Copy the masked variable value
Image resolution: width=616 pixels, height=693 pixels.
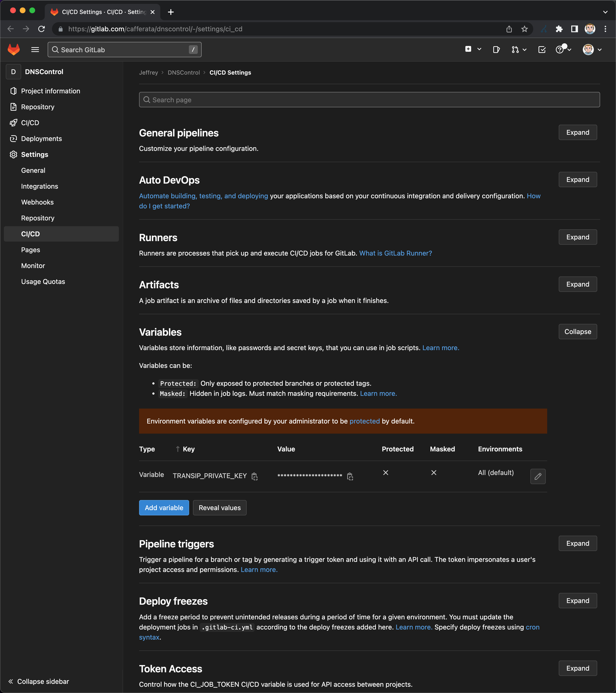coord(350,476)
